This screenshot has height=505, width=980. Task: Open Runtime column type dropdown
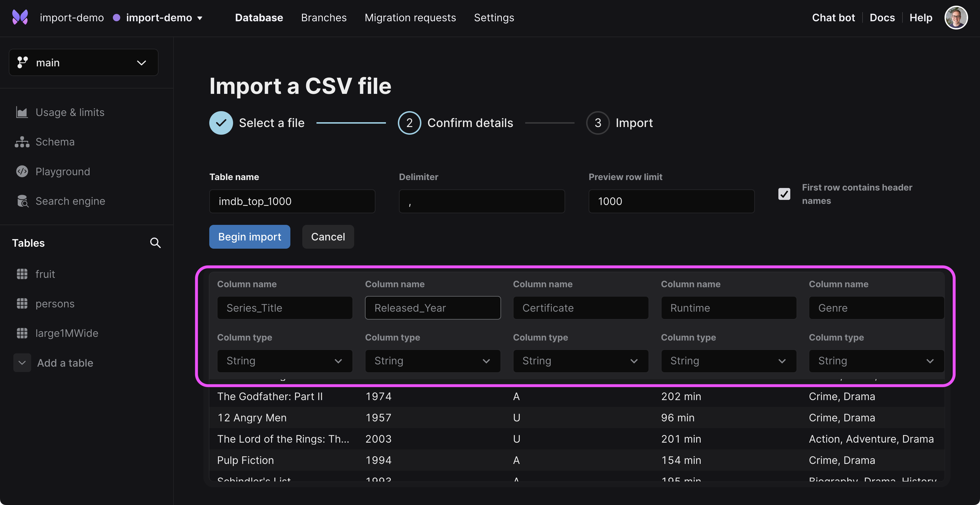click(x=728, y=361)
